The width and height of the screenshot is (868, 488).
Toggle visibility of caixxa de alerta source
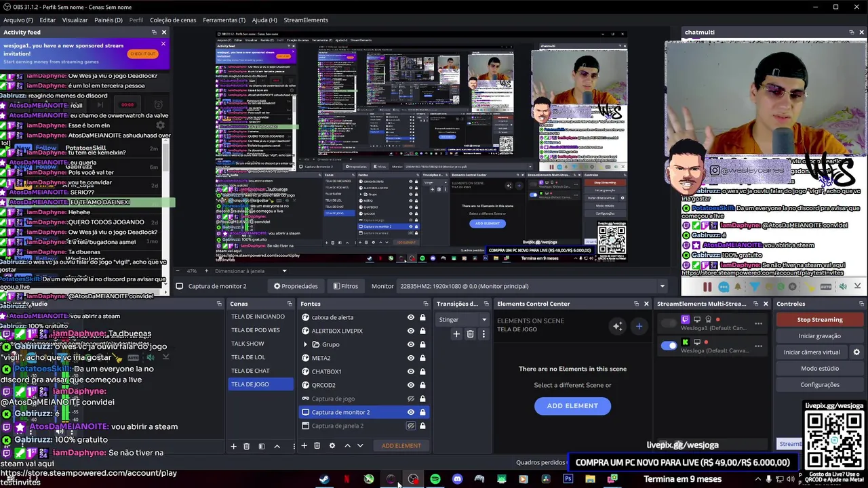(410, 317)
